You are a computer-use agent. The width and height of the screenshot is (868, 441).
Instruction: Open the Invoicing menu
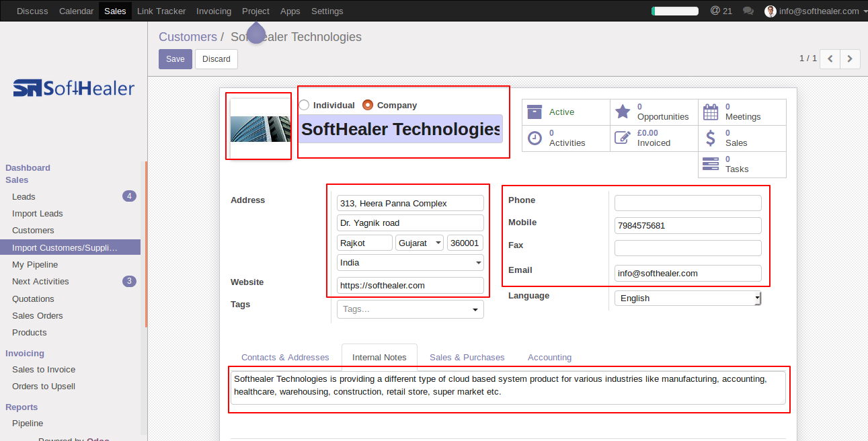coord(214,11)
